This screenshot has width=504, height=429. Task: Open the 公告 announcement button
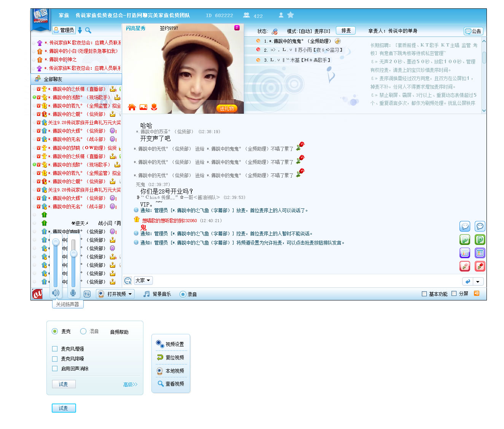click(473, 31)
